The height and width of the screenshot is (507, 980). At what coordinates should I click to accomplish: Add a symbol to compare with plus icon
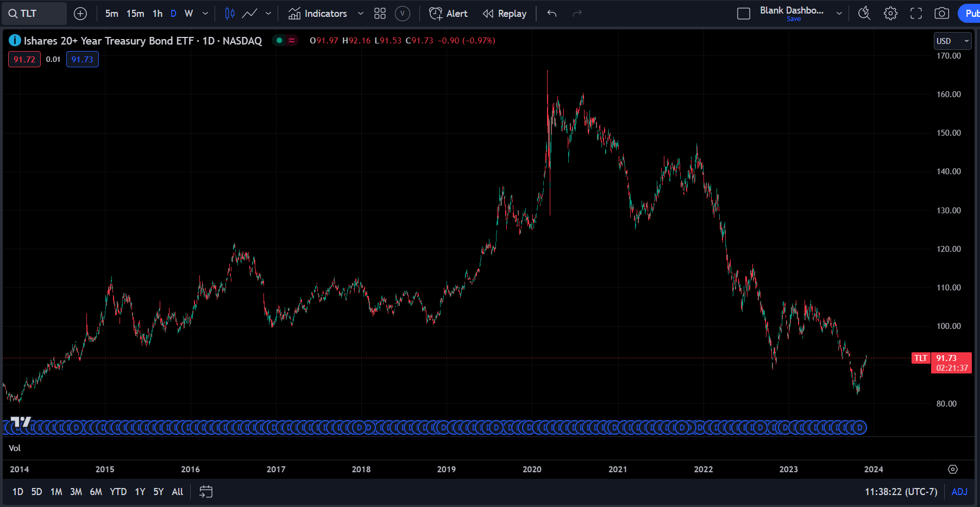click(80, 14)
